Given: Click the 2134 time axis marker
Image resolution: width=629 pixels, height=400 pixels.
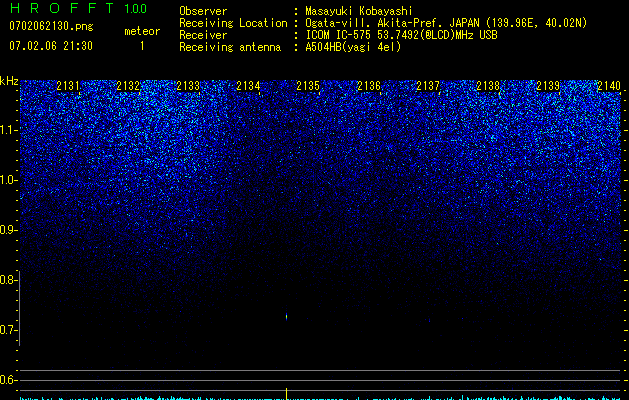Looking at the screenshot, I should point(248,86).
